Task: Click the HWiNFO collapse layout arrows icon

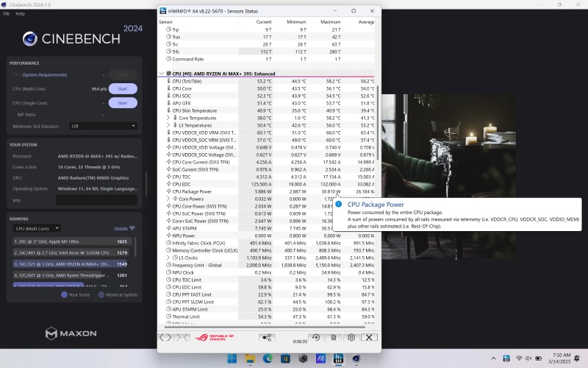Action: [182, 337]
